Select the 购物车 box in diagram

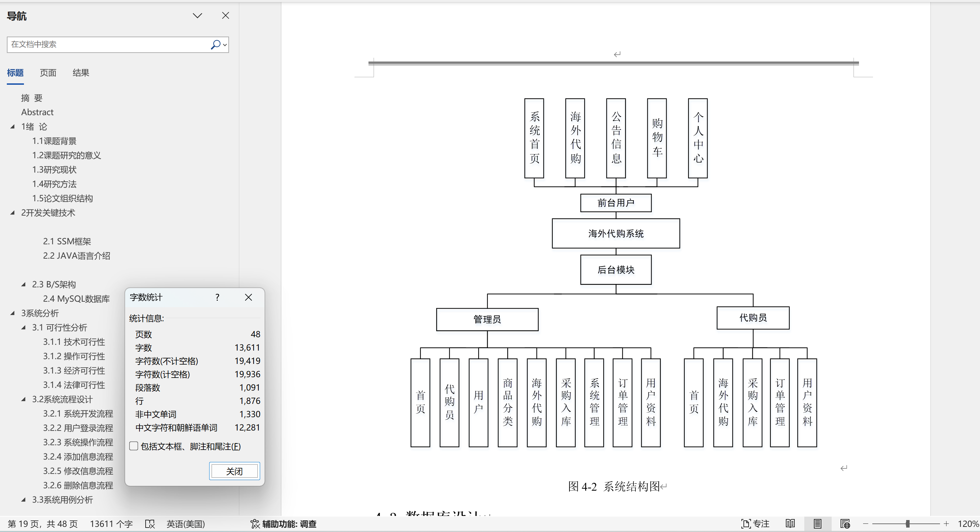pyautogui.click(x=657, y=138)
